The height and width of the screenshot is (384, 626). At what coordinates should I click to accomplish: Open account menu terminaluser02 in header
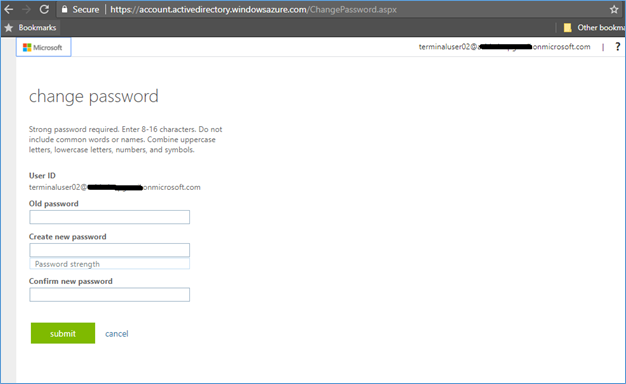point(504,47)
